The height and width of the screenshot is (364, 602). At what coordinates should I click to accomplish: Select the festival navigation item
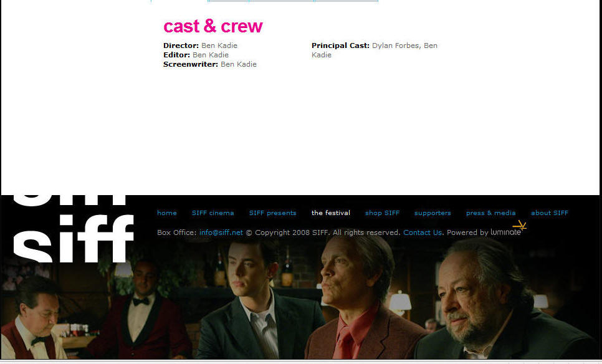coord(330,213)
